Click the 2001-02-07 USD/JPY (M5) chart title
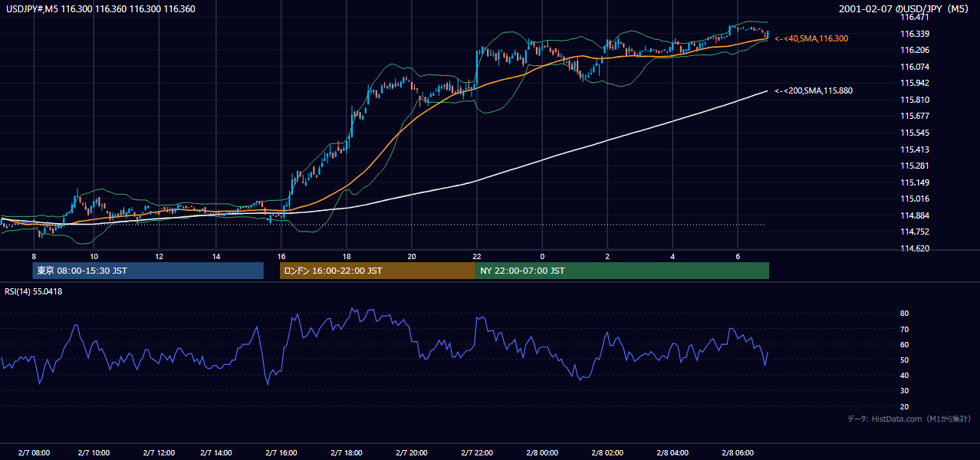 coord(905,8)
